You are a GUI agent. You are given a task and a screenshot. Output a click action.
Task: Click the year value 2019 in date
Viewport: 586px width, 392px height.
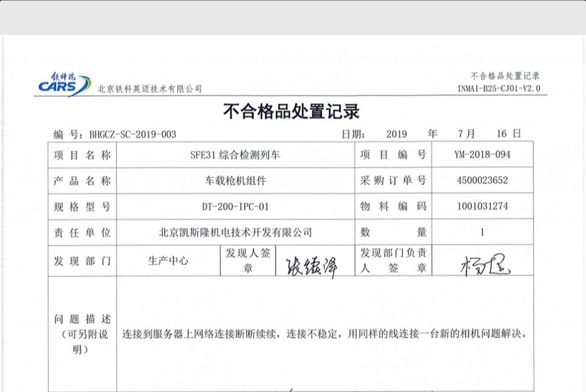pos(397,134)
